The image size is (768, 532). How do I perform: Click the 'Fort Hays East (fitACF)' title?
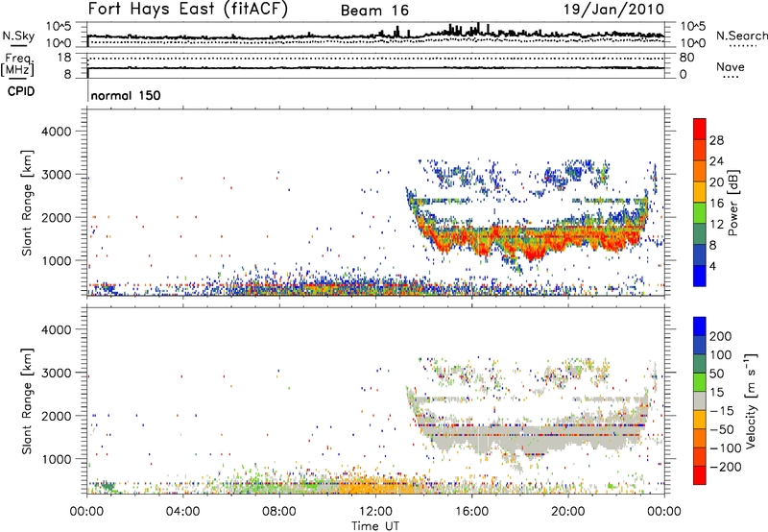pos(188,10)
